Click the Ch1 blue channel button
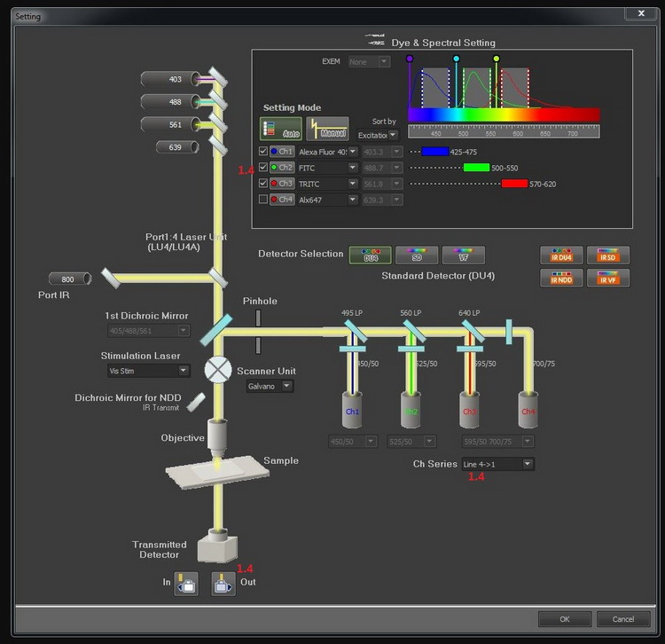This screenshot has width=665, height=644. pyautogui.click(x=282, y=152)
